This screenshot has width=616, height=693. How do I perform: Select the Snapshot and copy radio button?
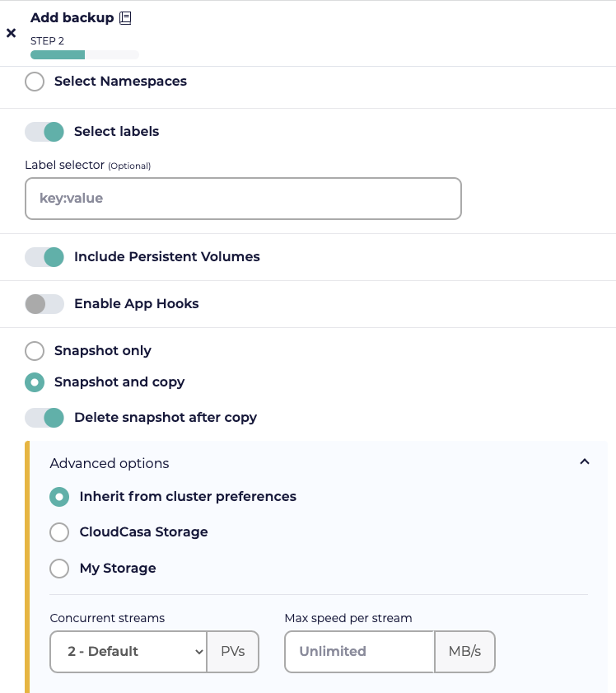(x=35, y=382)
